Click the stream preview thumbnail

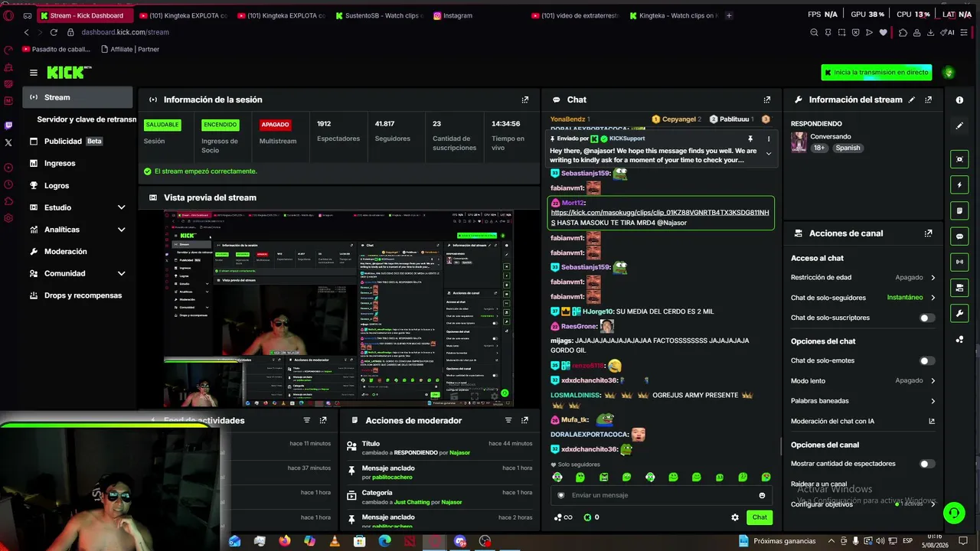click(x=338, y=308)
